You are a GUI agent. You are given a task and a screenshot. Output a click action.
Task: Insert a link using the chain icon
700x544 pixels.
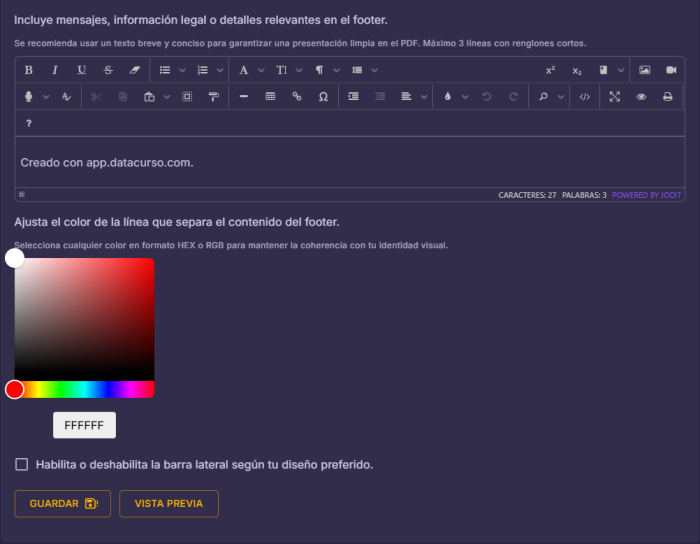(297, 97)
